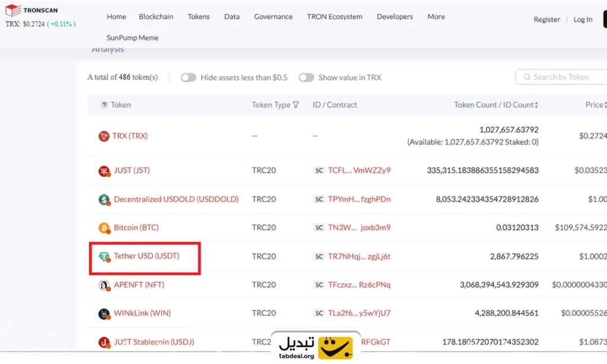This screenshot has height=364, width=607.
Task: Open contract TR7NHqj... zgjLj6t
Action: coord(359,256)
